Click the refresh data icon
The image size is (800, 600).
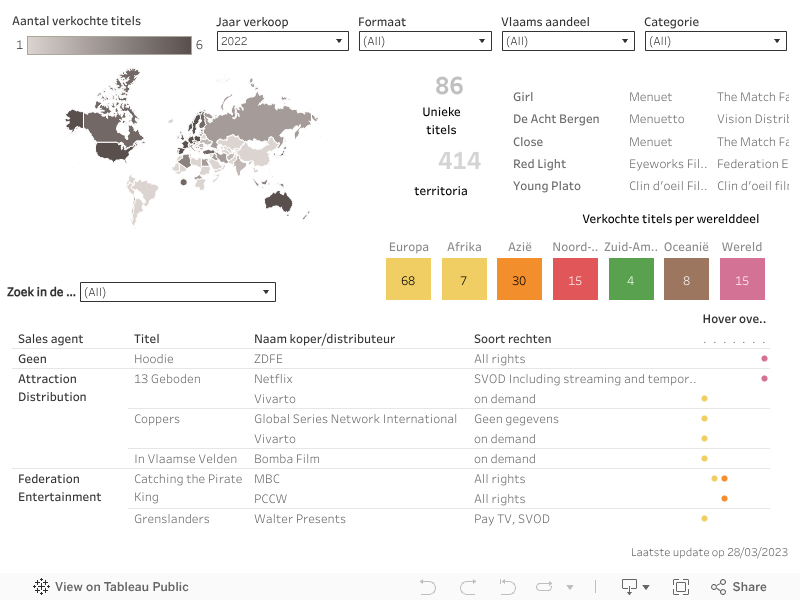(545, 587)
